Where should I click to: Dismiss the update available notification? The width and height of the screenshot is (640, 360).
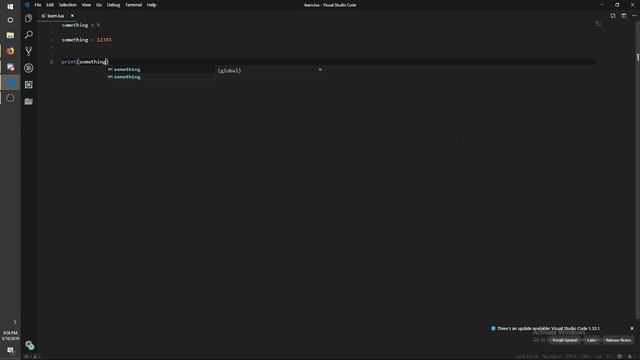pyautogui.click(x=632, y=328)
